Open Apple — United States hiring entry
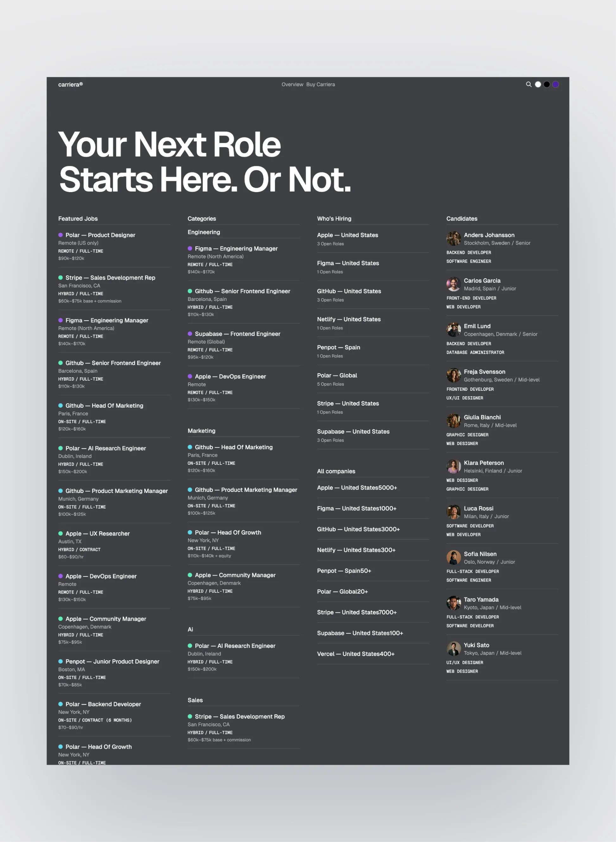Screen dimensions: 616x842 click(x=348, y=235)
